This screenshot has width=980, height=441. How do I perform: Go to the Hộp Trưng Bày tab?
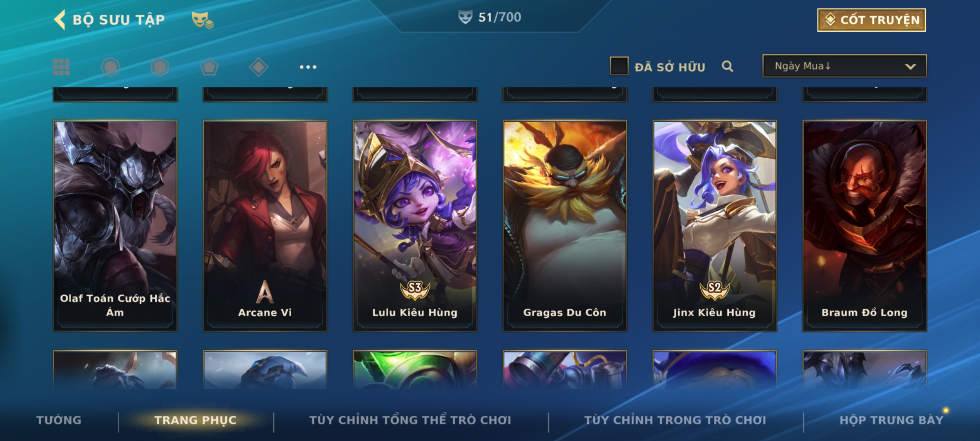point(891,420)
